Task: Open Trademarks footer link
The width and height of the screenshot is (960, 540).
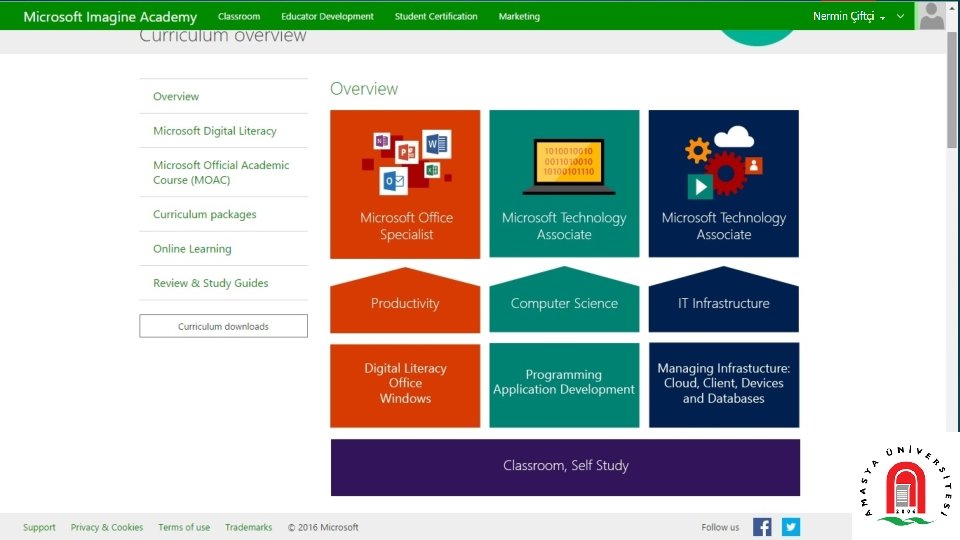Action: (248, 527)
